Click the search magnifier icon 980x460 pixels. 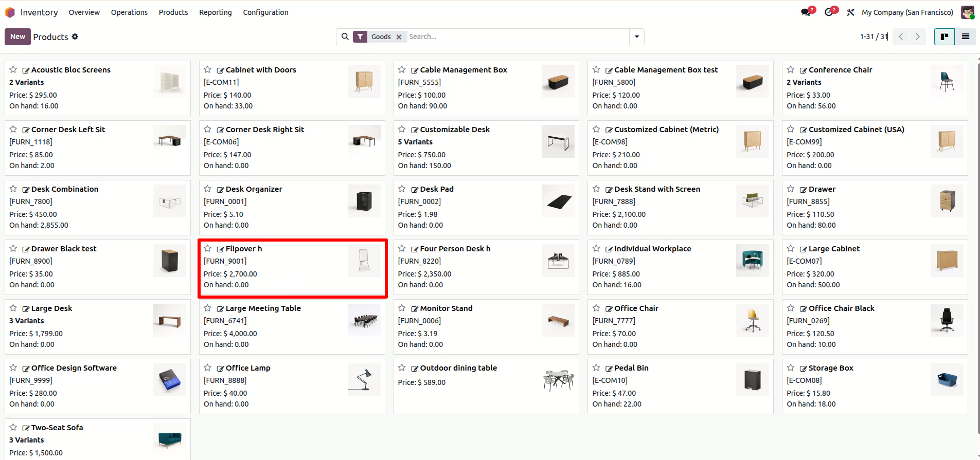[x=345, y=36]
